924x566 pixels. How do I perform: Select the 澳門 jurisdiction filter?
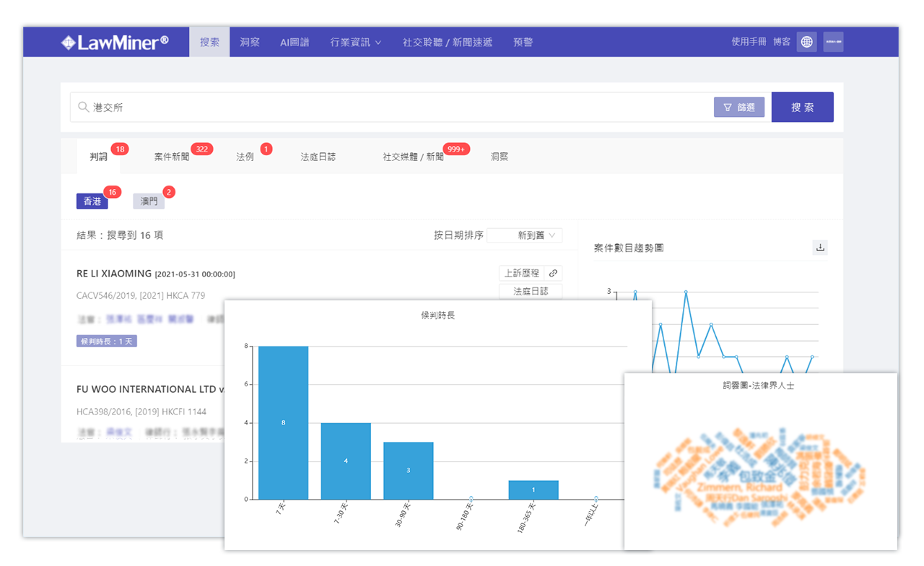click(149, 201)
